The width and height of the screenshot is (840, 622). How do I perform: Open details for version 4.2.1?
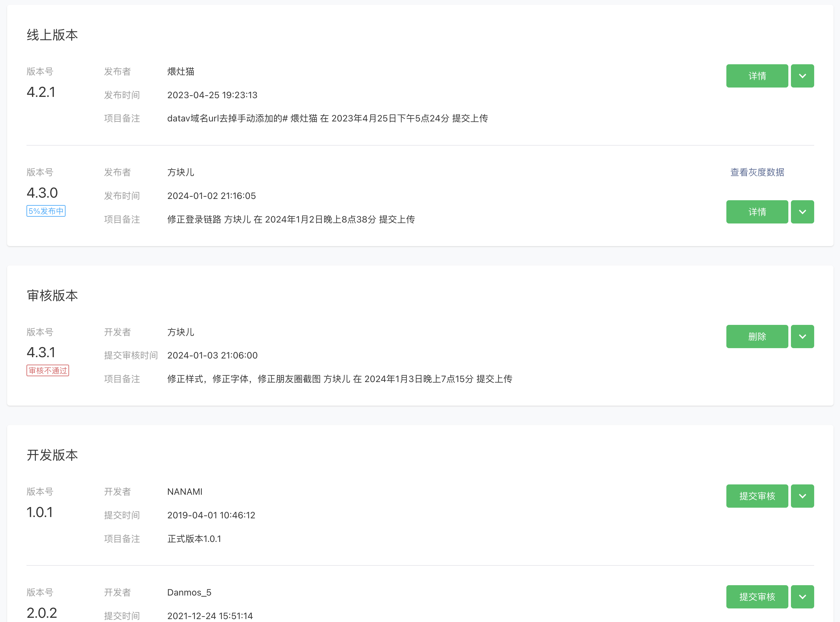[757, 76]
